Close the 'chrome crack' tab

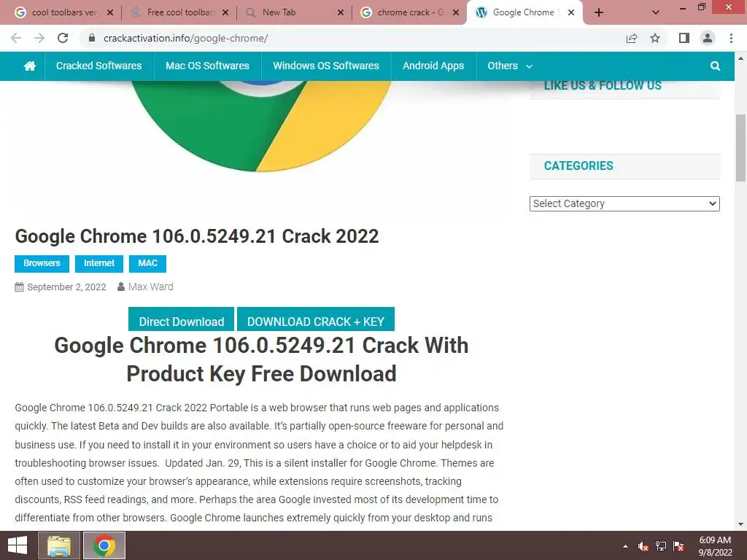click(x=456, y=12)
